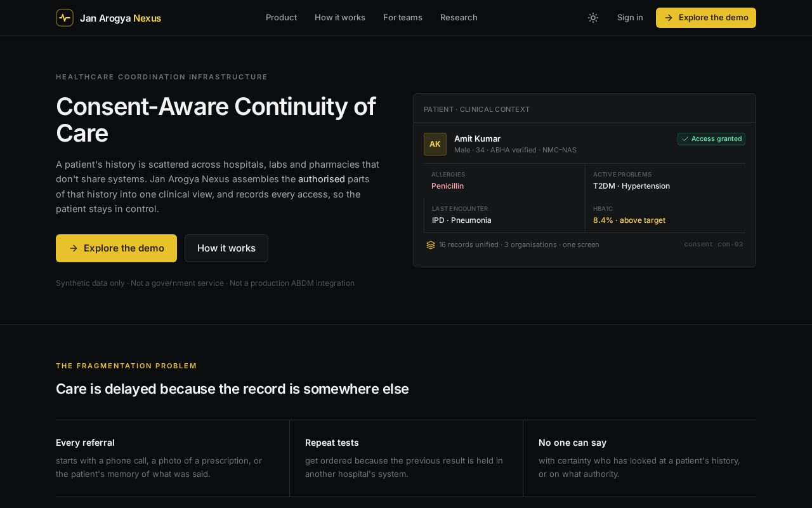Click the IPD · Pneumonia last encounter value
Screen dimensions: 812x508
click(462, 220)
